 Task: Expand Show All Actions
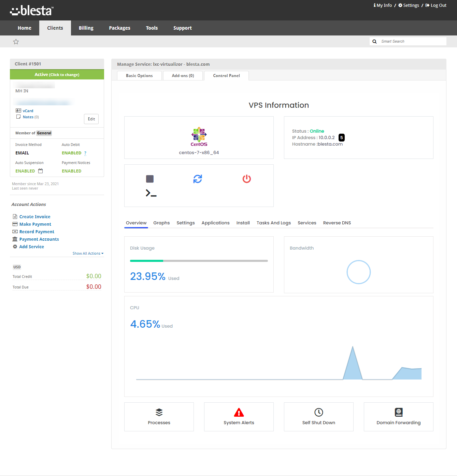tap(88, 253)
